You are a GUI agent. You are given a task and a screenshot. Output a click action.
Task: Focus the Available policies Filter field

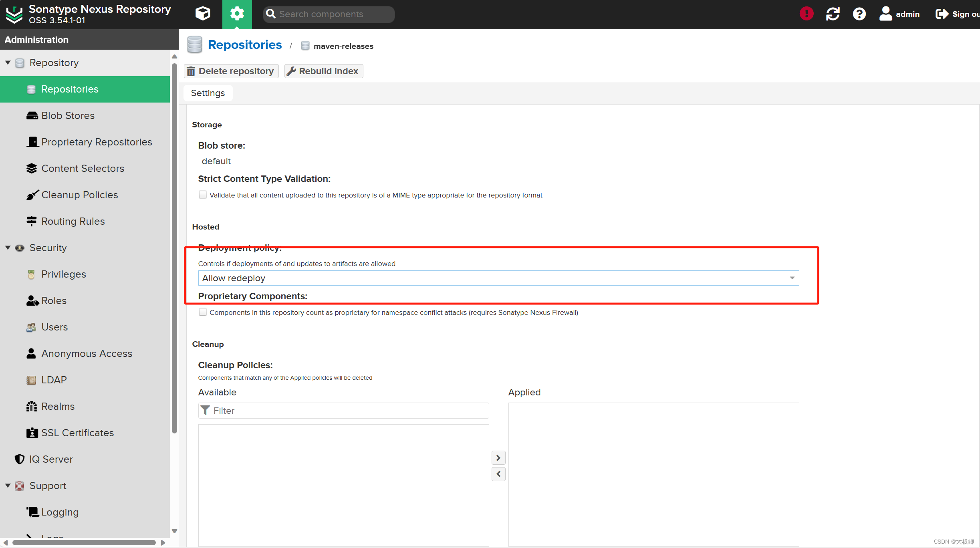[x=343, y=411]
